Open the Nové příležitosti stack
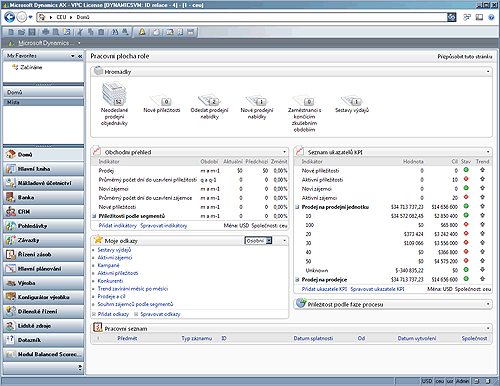The height and width of the screenshot is (386, 500). [x=162, y=105]
